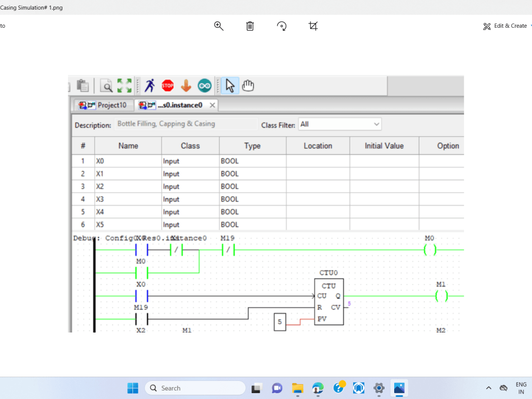This screenshot has width=532, height=399.
Task: Delete the current image
Action: pyautogui.click(x=250, y=26)
